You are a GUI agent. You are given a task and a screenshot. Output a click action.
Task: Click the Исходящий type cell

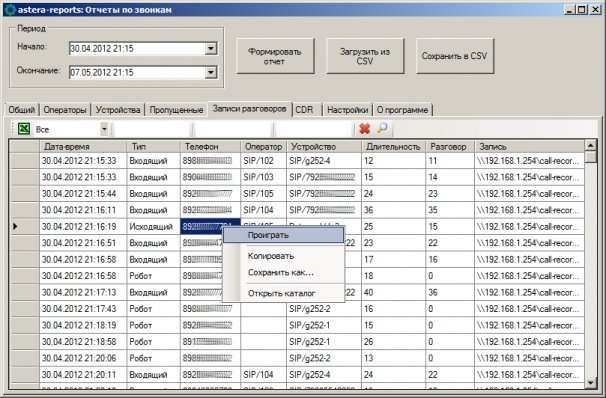pos(153,226)
